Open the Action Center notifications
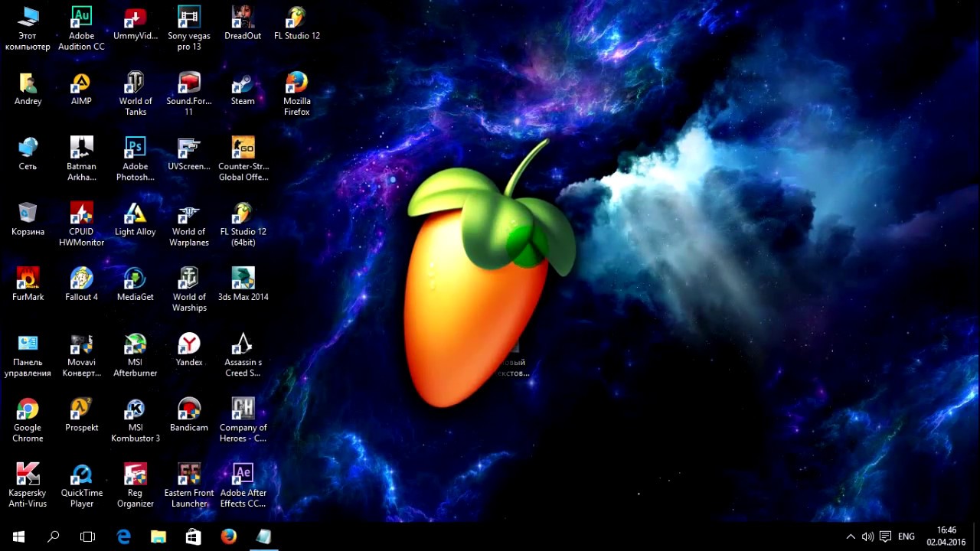The width and height of the screenshot is (980, 551). point(885,536)
